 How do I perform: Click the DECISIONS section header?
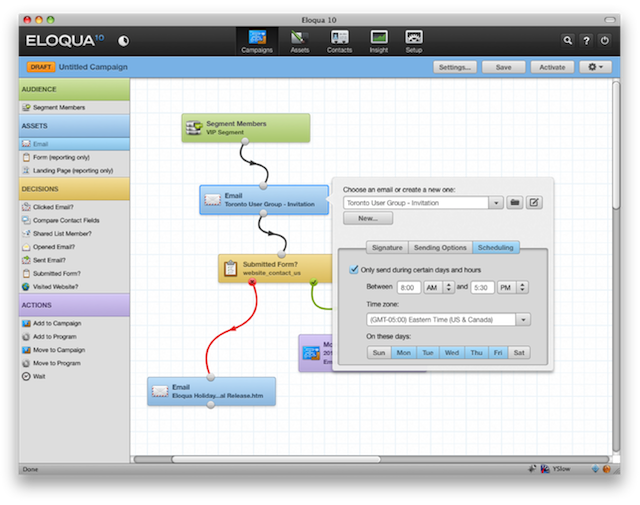74,189
